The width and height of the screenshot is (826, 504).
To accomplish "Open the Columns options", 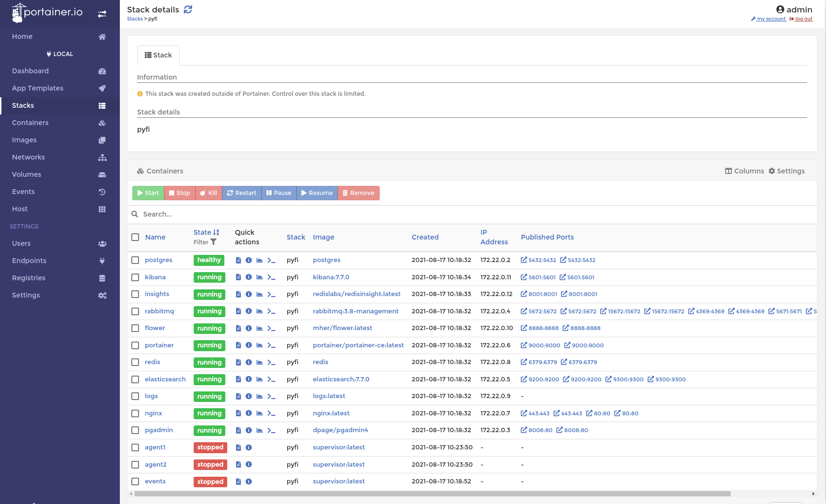I will tap(745, 171).
